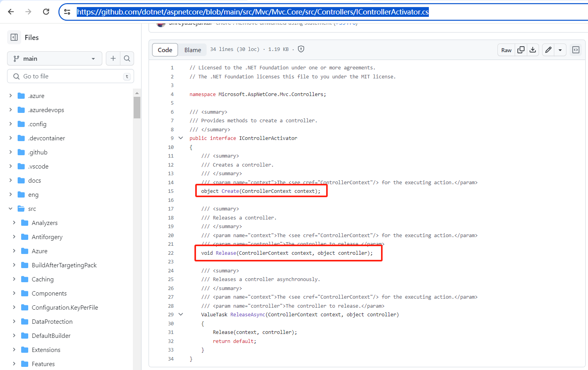Open the Components folder
Image resolution: width=588 pixels, height=370 pixels.
tap(49, 293)
